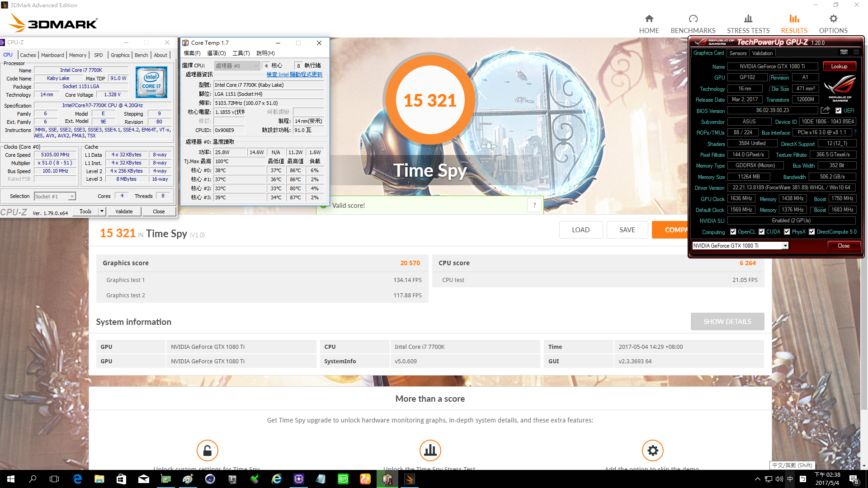The width and height of the screenshot is (868, 488).
Task: Click the GPU-Z BIOS export share icon
Action: point(825,110)
